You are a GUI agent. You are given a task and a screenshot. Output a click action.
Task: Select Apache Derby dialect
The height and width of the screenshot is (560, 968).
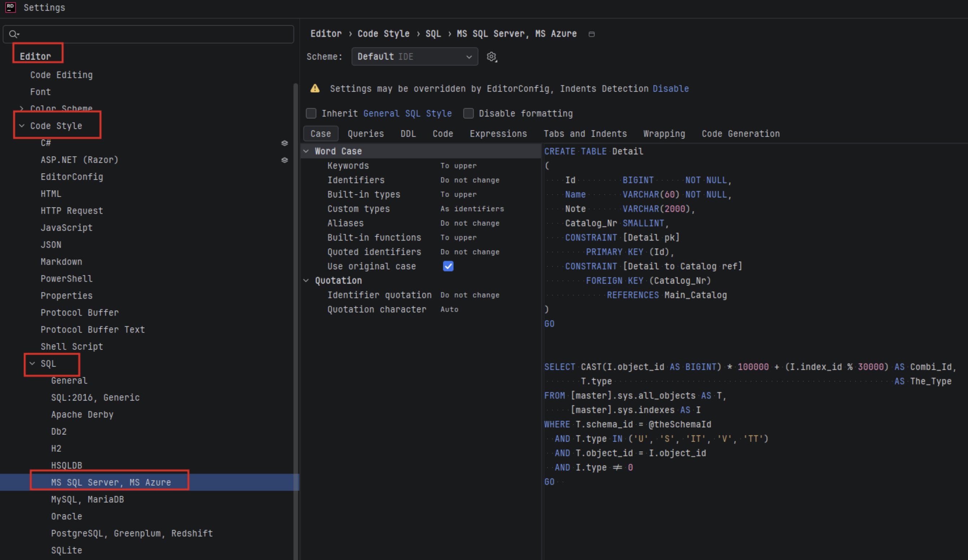(x=82, y=415)
